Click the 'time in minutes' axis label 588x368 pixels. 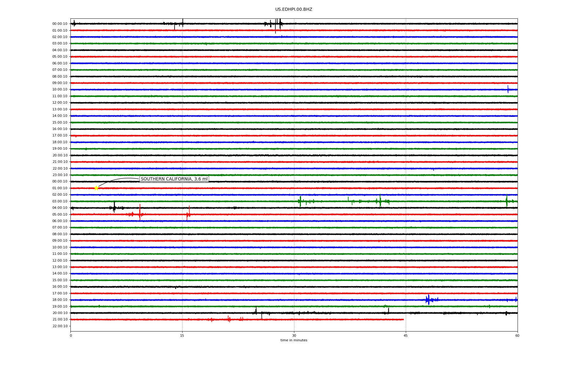(293, 340)
